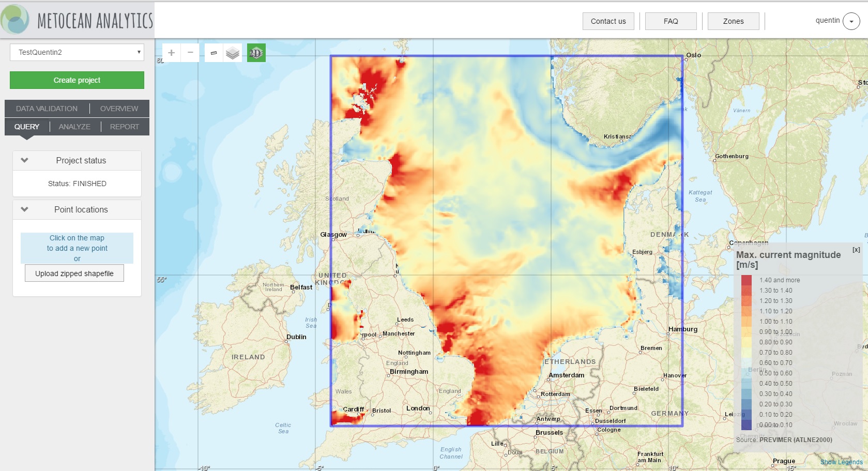
Task: Click the Source: PREVIMER (ATLNE2000) text
Action: click(784, 440)
